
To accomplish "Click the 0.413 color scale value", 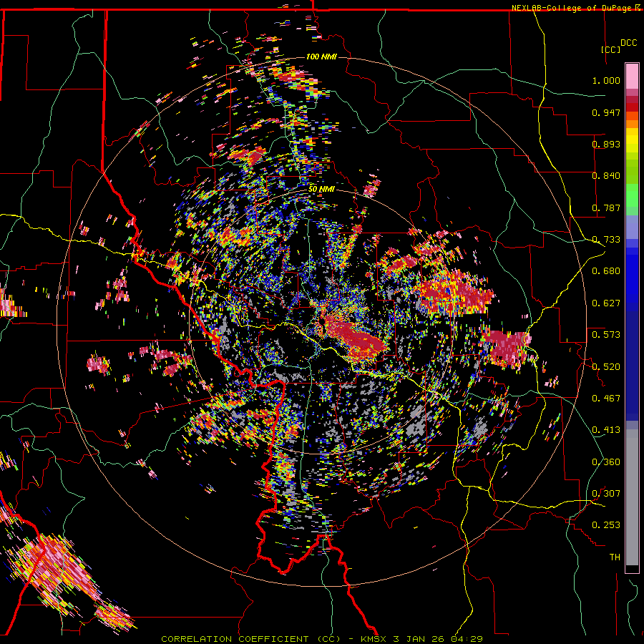I will (x=606, y=430).
